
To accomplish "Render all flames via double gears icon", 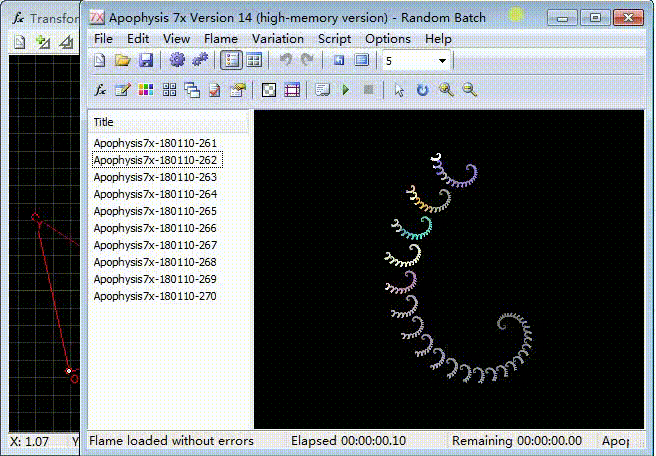I will pos(200,60).
